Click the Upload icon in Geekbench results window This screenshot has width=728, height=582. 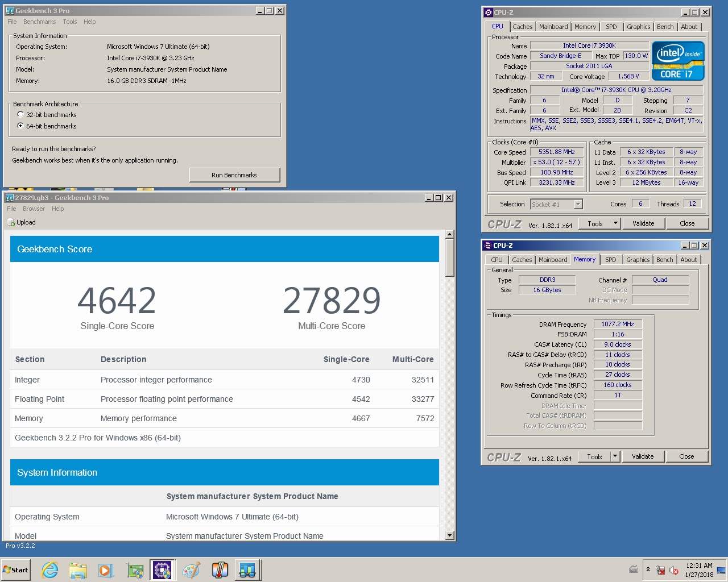coord(11,222)
